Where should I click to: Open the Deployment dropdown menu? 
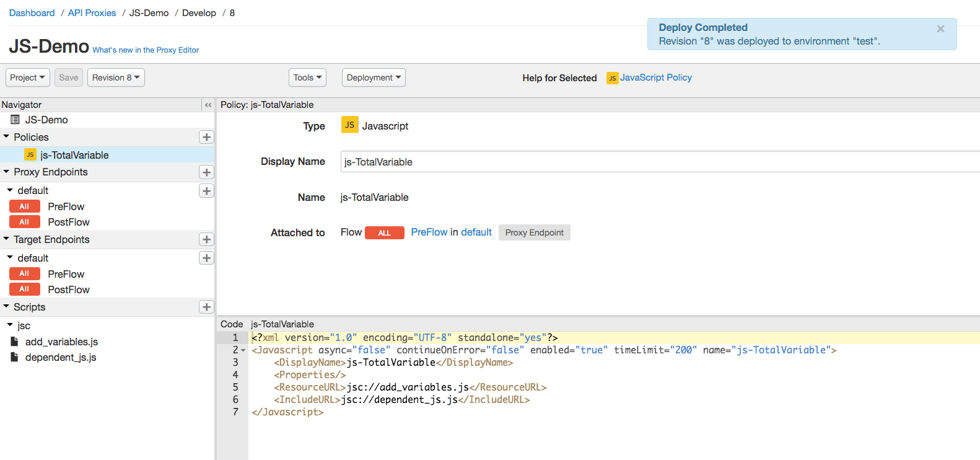[x=374, y=77]
